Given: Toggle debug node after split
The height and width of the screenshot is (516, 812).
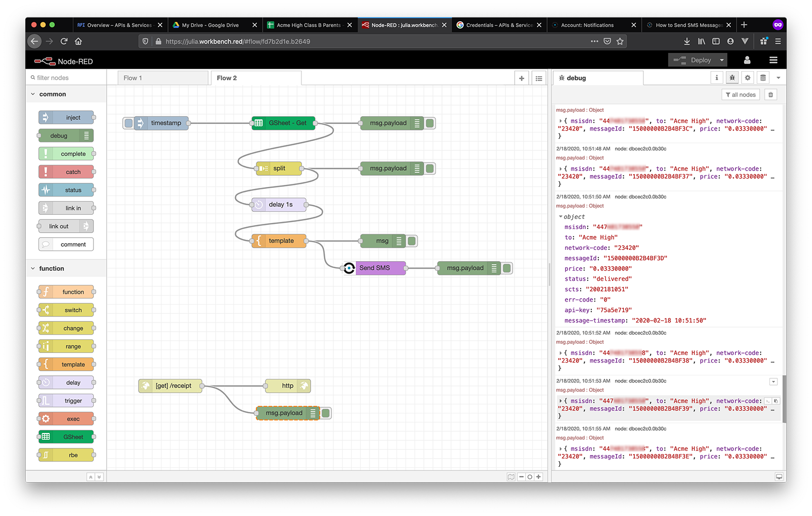Looking at the screenshot, I should pyautogui.click(x=430, y=168).
